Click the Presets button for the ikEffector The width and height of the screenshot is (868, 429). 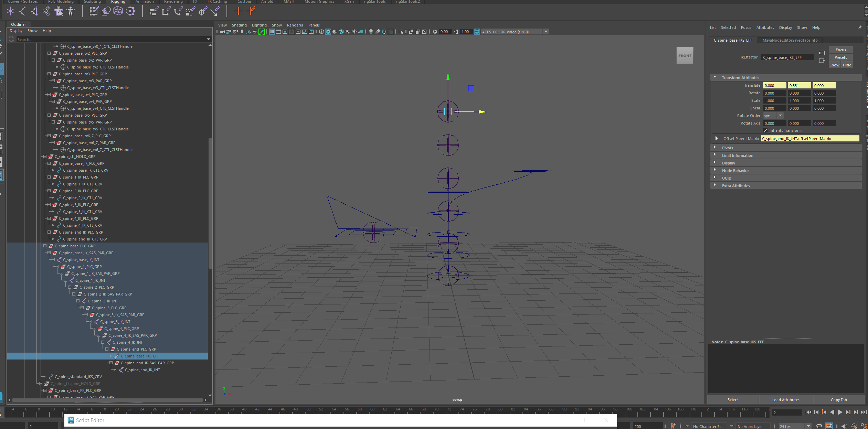(x=840, y=57)
